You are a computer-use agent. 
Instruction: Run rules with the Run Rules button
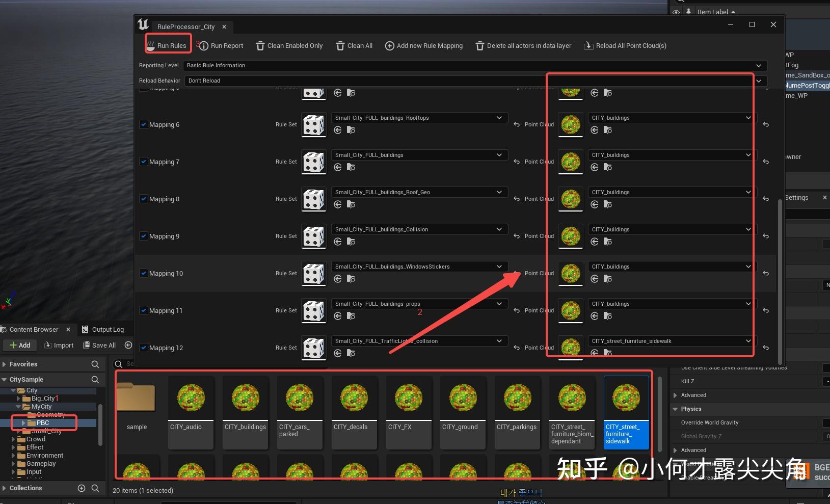(168, 45)
